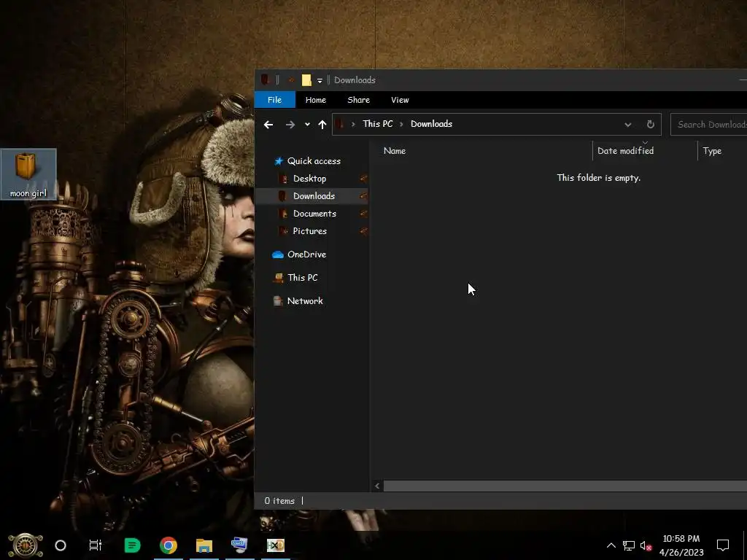Select Pictures in the navigation pane

pyautogui.click(x=309, y=231)
